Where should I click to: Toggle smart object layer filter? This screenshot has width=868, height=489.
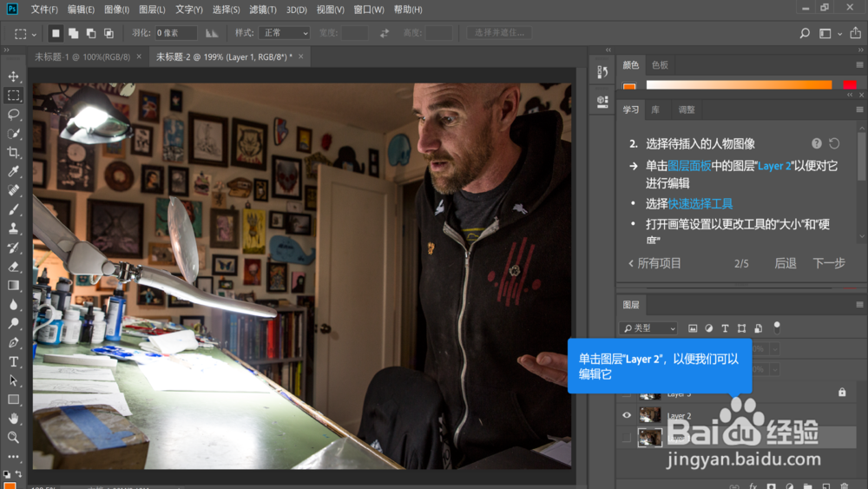click(x=759, y=328)
